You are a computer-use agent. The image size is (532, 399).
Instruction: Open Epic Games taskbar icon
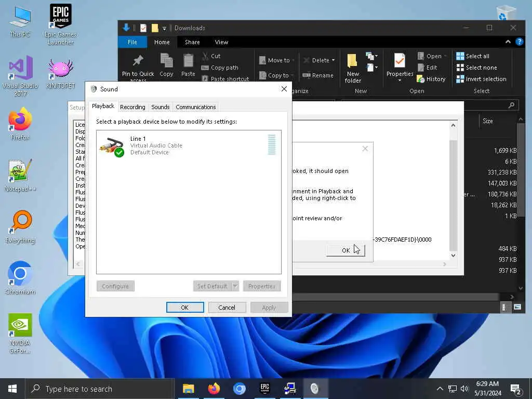click(264, 389)
